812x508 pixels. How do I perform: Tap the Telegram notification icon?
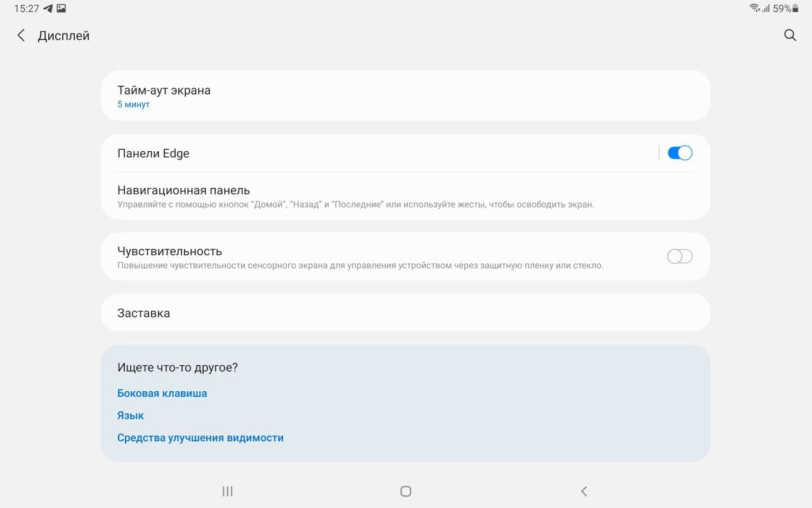(x=48, y=9)
